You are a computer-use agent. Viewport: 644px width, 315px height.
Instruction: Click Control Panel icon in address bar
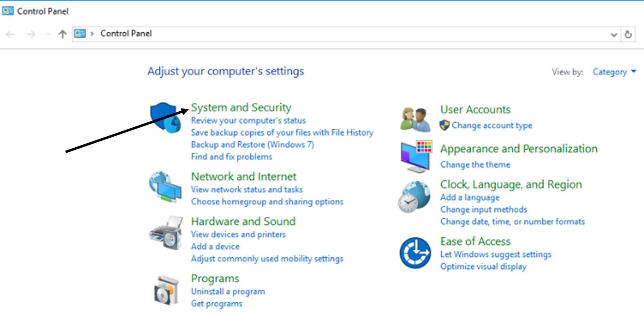pyautogui.click(x=79, y=34)
